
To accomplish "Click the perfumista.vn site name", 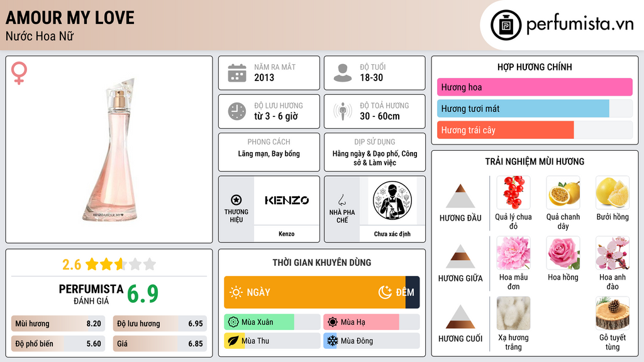I will click(x=580, y=25).
